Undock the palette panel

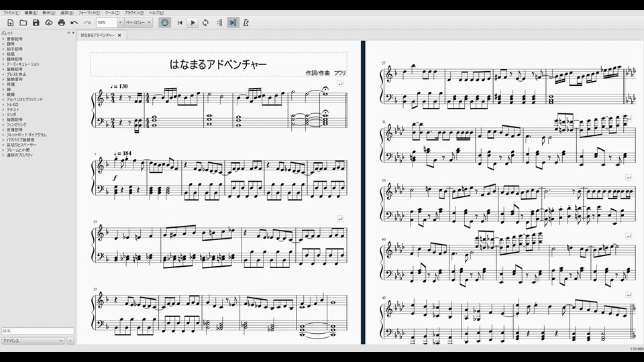(68, 33)
